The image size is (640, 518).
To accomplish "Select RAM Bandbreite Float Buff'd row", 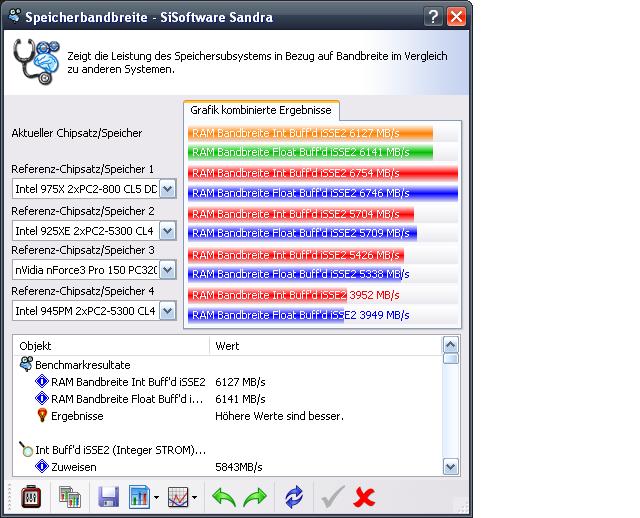I will click(127, 399).
